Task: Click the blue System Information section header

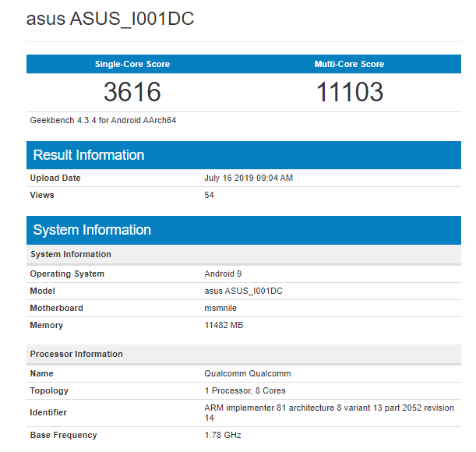Action: pos(244,230)
